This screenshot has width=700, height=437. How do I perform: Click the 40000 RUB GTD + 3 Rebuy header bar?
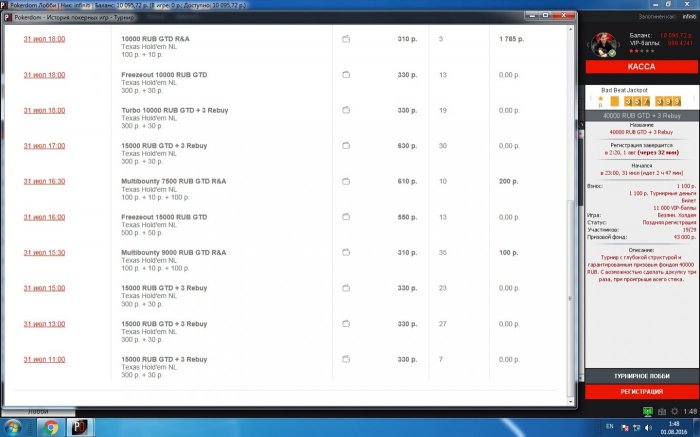point(641,116)
